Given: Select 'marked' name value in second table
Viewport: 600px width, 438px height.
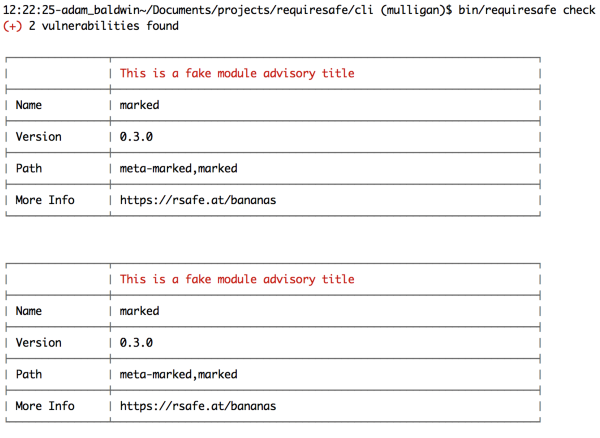Looking at the screenshot, I should 139,311.
